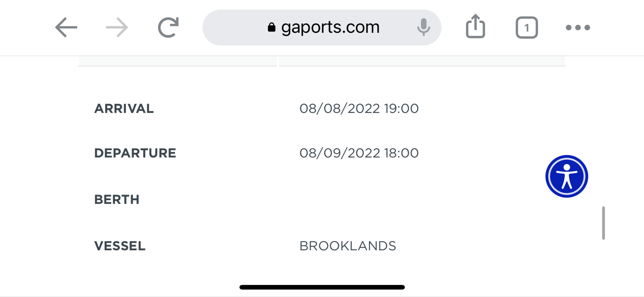This screenshot has height=297, width=644.
Task: Go back to the previous page
Action: (x=66, y=27)
